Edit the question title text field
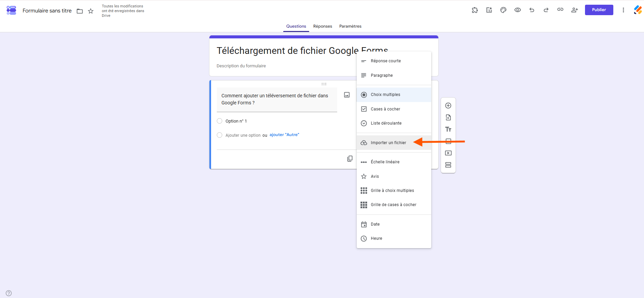Screen dimensions: 644x298 coord(277,100)
